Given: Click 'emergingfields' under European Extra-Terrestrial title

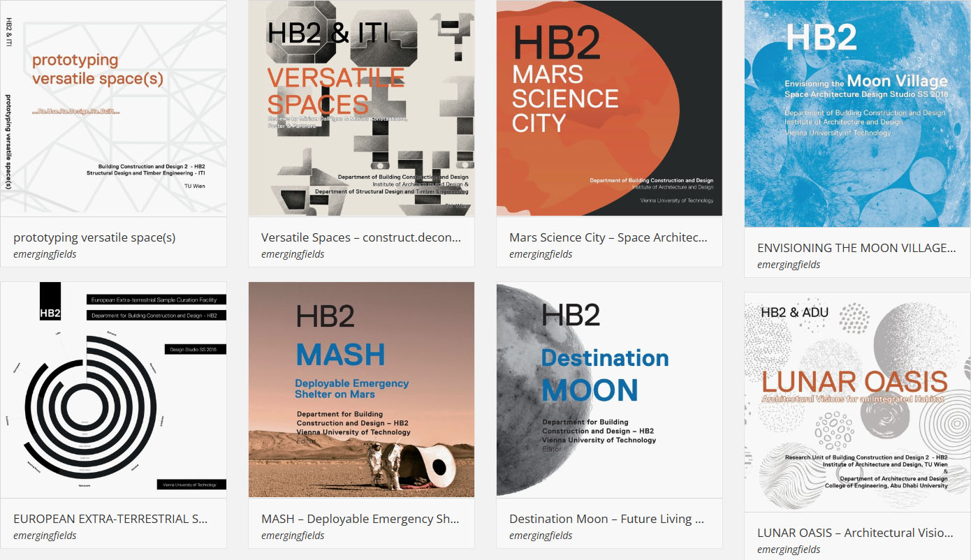Looking at the screenshot, I should [45, 536].
